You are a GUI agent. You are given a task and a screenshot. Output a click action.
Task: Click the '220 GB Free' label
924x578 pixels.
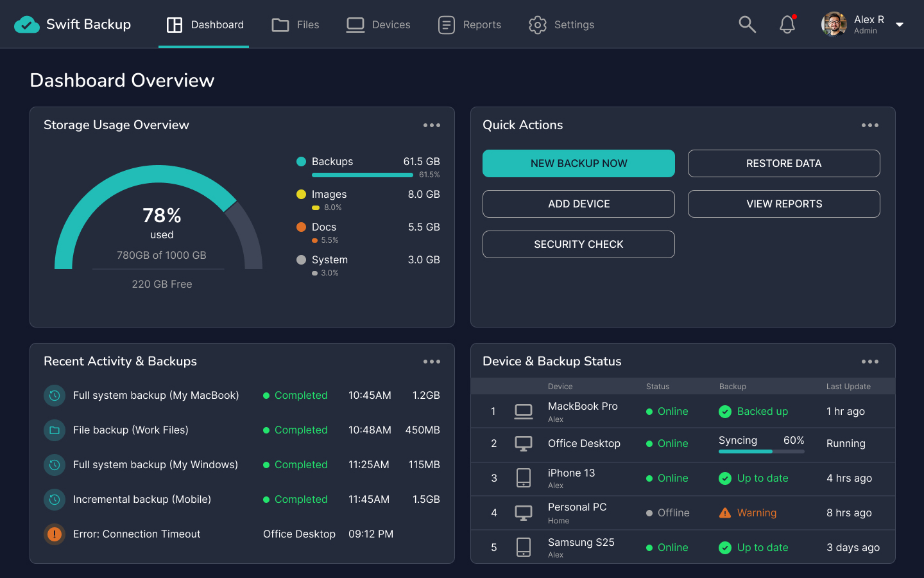tap(162, 285)
